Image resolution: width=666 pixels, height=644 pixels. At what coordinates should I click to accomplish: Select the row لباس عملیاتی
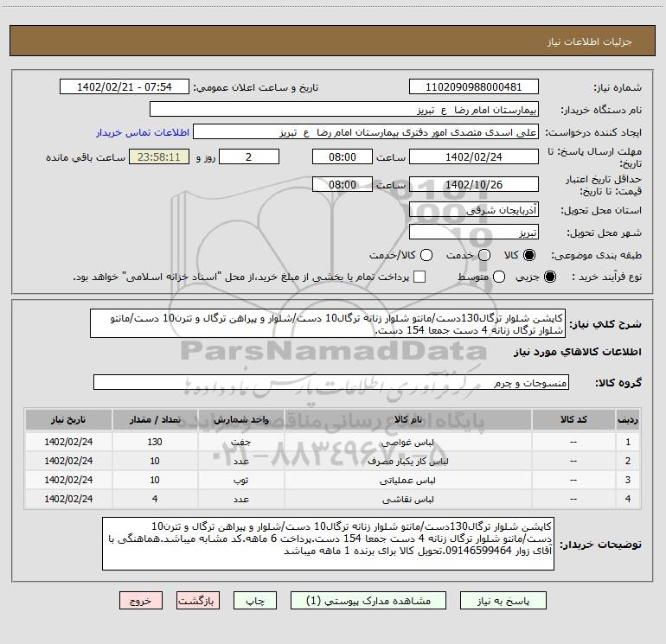333,480
